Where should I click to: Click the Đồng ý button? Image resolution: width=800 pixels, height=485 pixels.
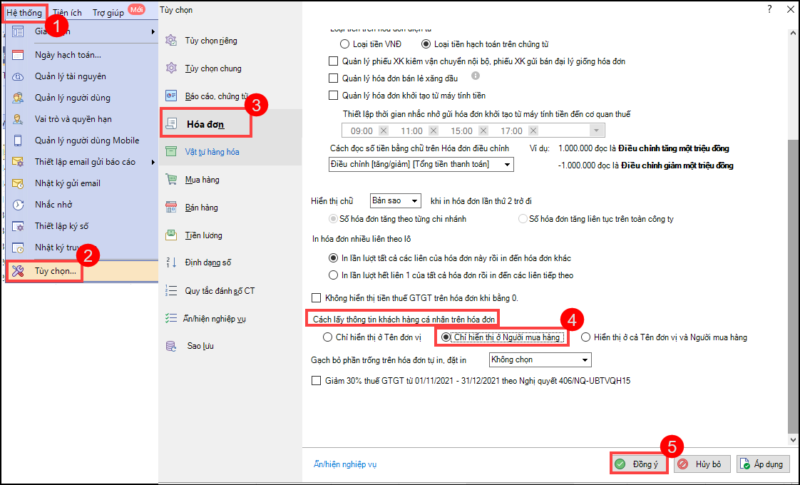click(x=638, y=464)
